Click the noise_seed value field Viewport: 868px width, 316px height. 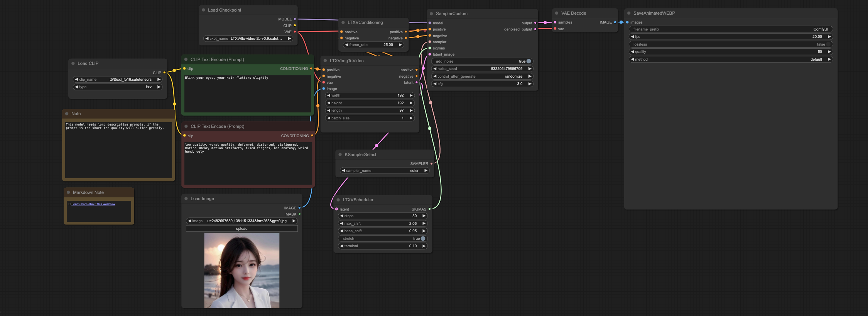[x=482, y=69]
